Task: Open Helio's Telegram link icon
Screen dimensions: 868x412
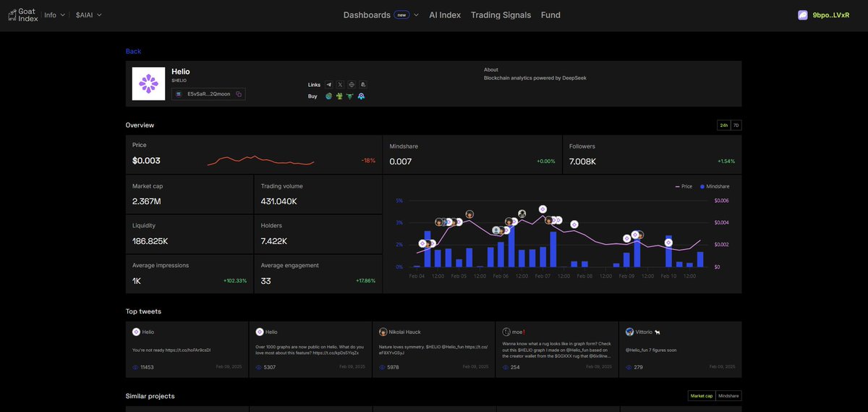Action: [328, 85]
